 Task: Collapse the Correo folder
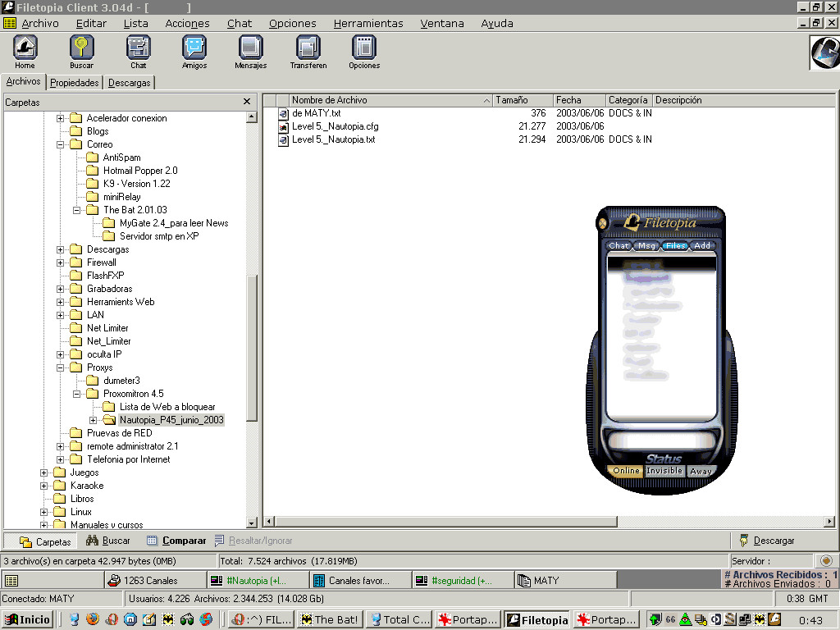point(61,144)
